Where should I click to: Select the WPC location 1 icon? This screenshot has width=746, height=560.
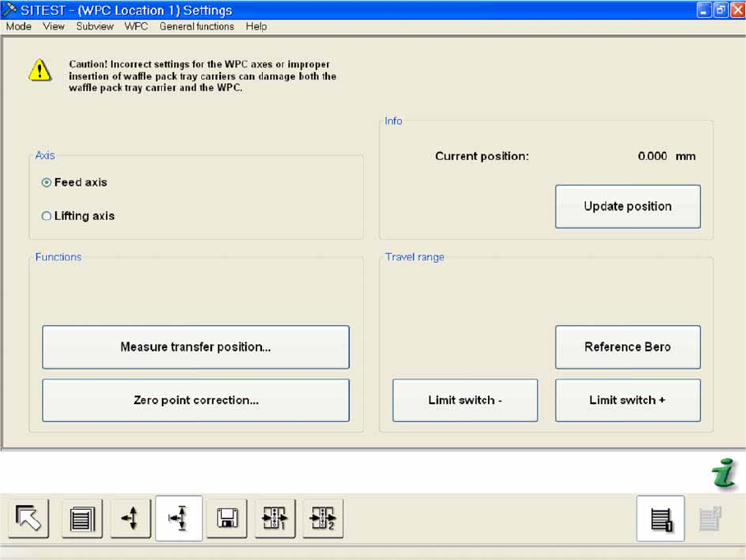[275, 518]
